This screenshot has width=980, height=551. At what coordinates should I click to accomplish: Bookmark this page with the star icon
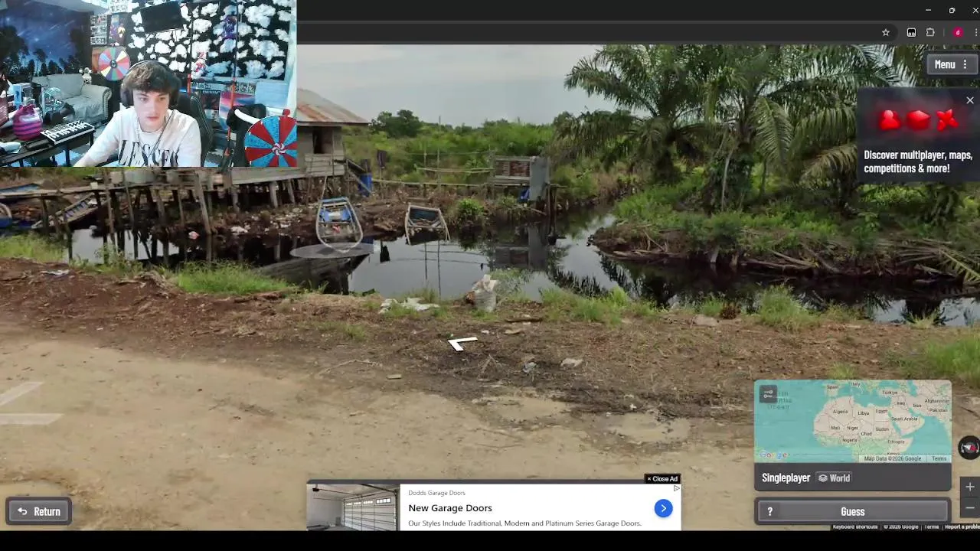[x=886, y=33]
